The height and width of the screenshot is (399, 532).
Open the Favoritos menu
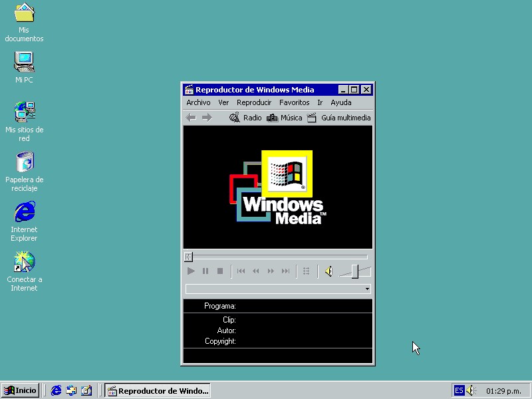pos(294,102)
